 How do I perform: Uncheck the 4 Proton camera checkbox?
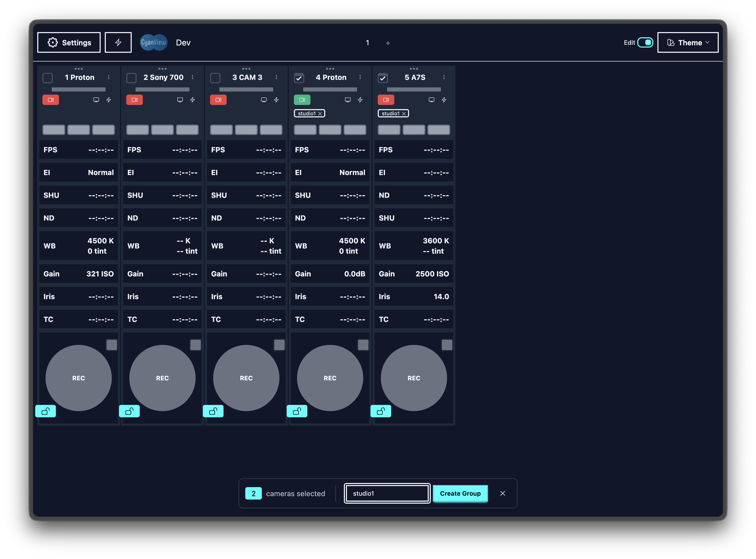299,78
